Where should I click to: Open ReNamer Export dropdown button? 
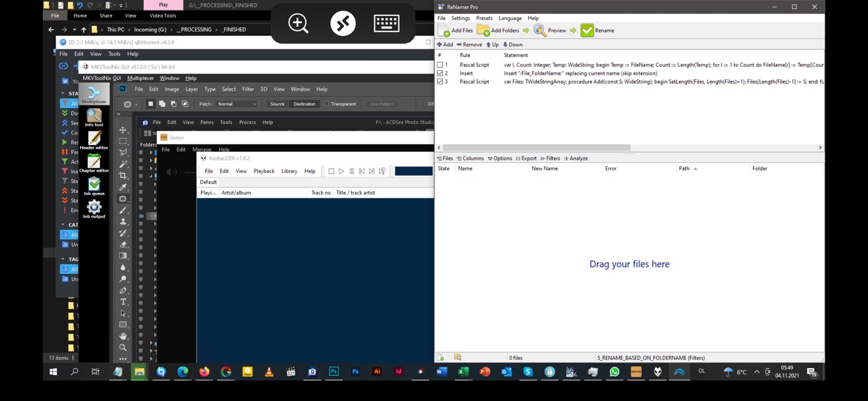pos(526,159)
